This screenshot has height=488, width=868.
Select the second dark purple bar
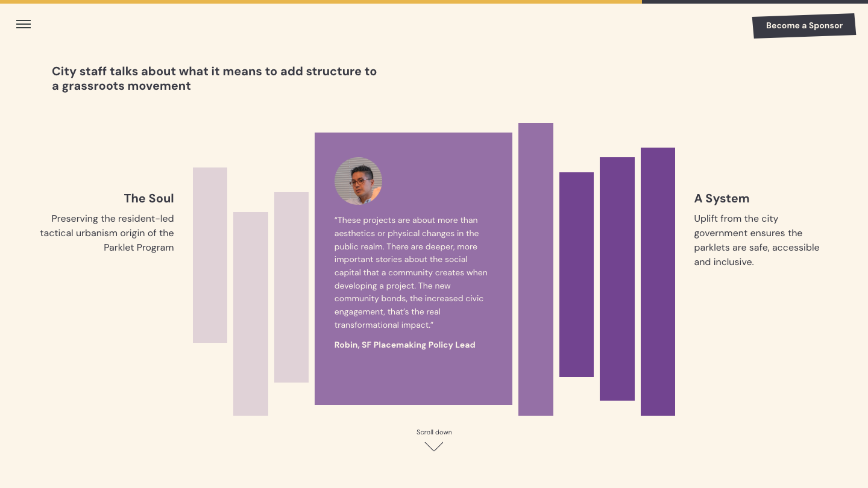pyautogui.click(x=617, y=279)
